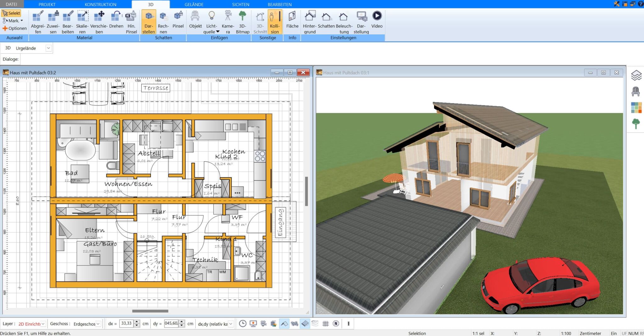644x336 pixels.
Task: Open the DATEI menu
Action: pyautogui.click(x=12, y=4)
